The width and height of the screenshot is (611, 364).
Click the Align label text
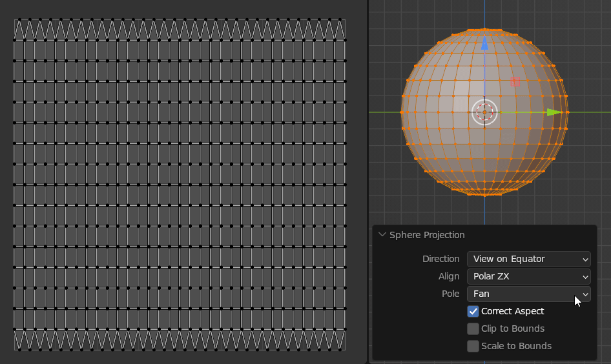point(449,276)
